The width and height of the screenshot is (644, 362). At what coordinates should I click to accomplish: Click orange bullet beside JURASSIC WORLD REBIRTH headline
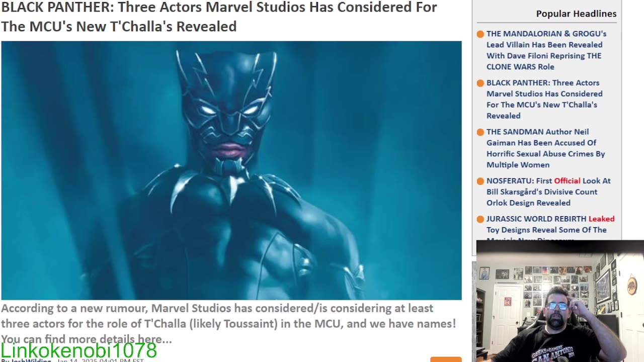tap(480, 219)
